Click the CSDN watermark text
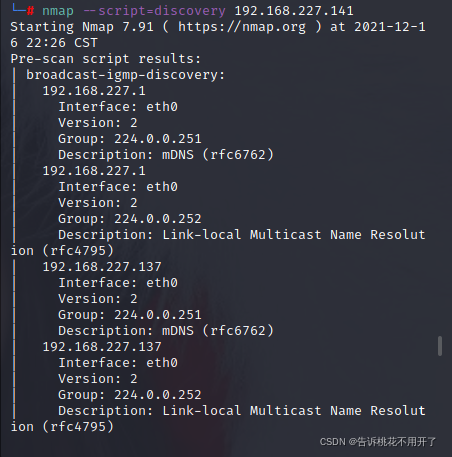 point(378,442)
